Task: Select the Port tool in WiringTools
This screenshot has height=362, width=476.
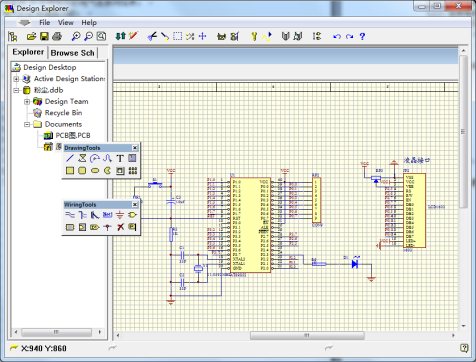Action: pos(95,227)
